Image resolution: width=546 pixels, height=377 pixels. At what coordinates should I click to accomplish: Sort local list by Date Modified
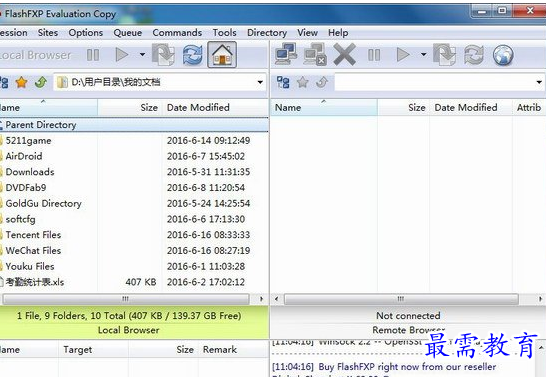coord(216,108)
